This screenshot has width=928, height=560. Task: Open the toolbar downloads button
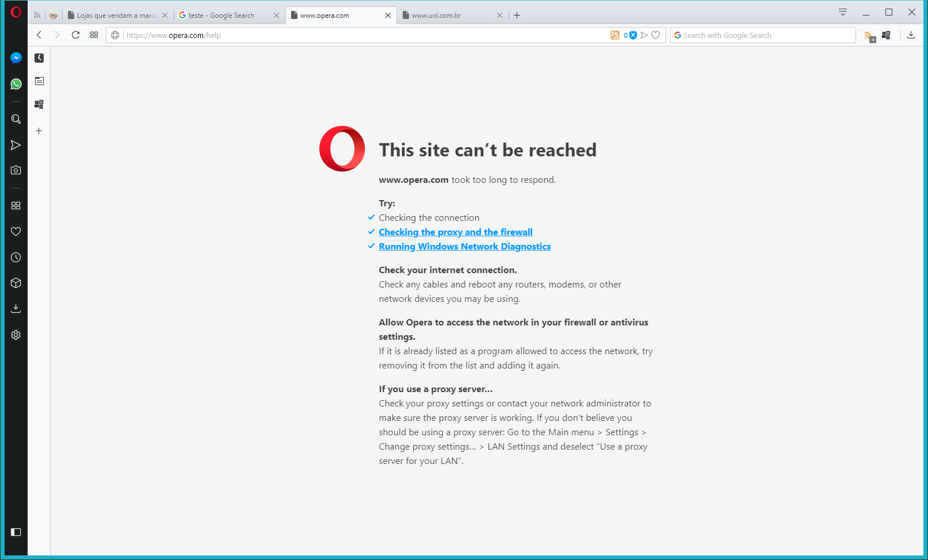pyautogui.click(x=911, y=35)
